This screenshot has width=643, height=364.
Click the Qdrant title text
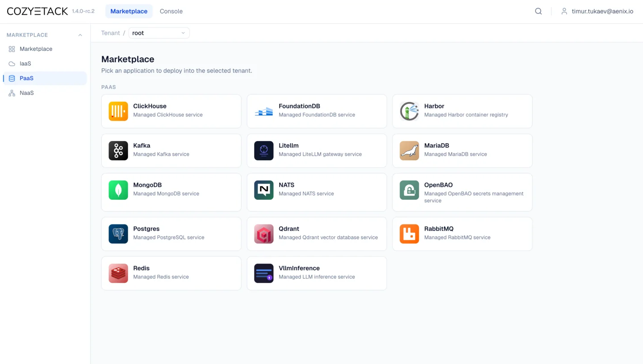289,229
